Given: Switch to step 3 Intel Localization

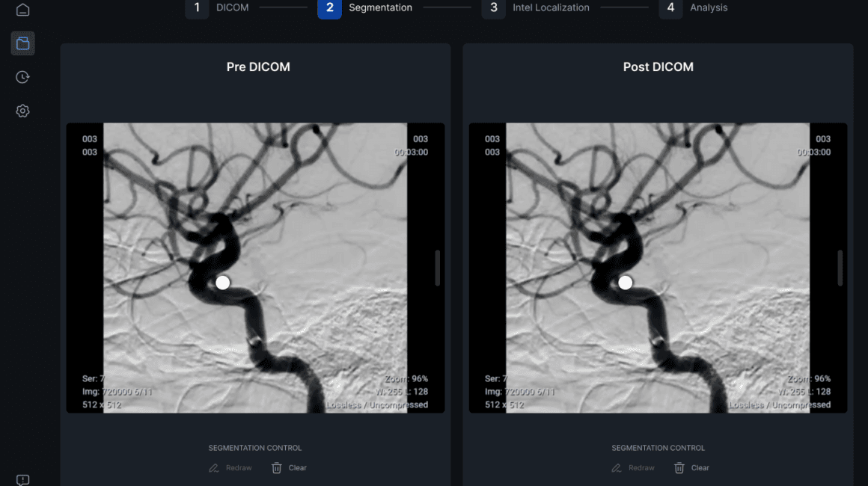Looking at the screenshot, I should click(x=494, y=8).
